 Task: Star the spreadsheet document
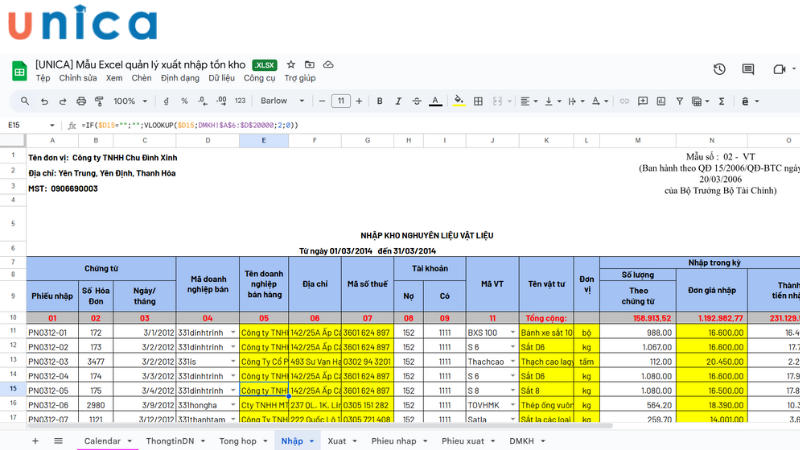pos(291,65)
